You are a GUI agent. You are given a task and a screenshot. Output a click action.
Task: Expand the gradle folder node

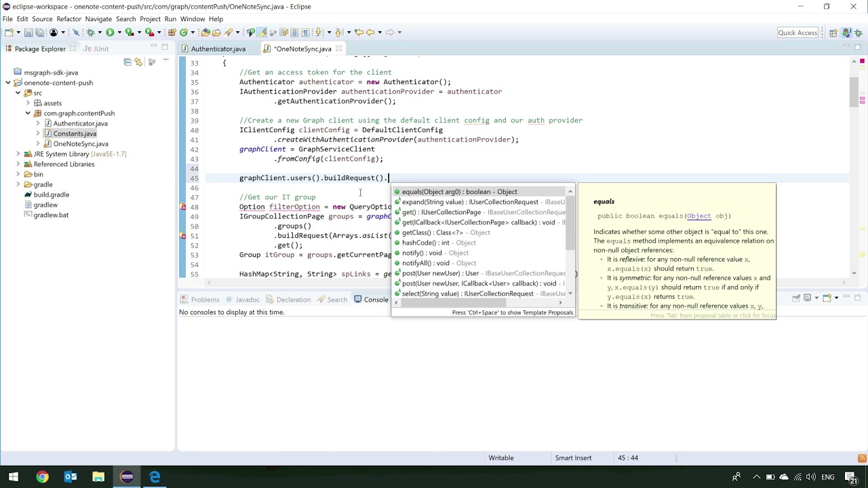click(x=18, y=184)
